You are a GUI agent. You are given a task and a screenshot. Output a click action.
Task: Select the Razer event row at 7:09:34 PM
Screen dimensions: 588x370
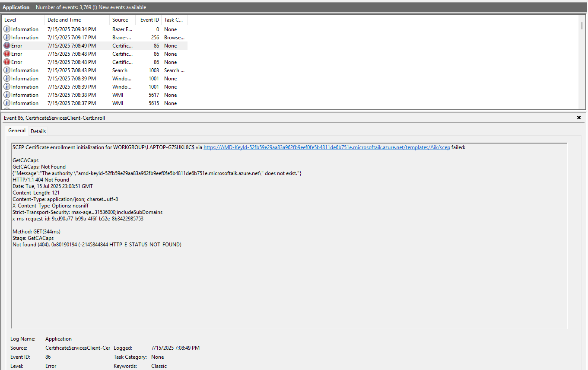tap(86, 29)
